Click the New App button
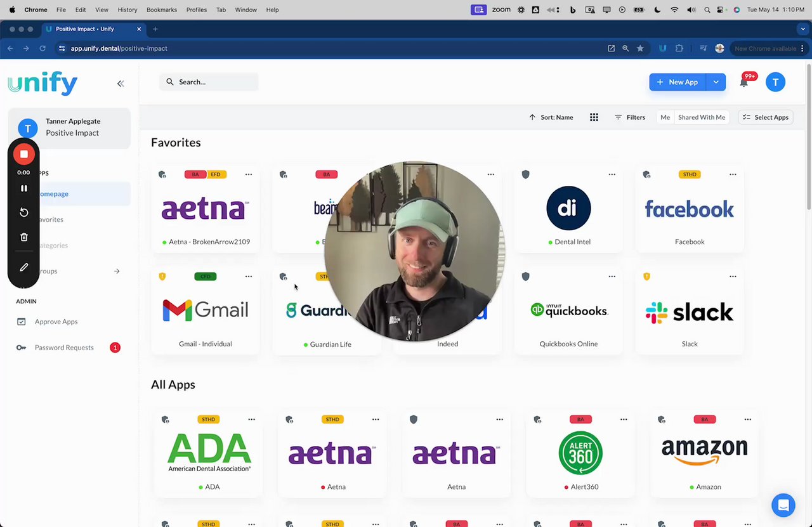This screenshot has width=812, height=527. coord(678,82)
